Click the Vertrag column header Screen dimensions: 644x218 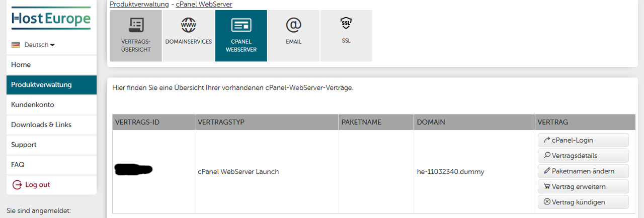(586, 123)
